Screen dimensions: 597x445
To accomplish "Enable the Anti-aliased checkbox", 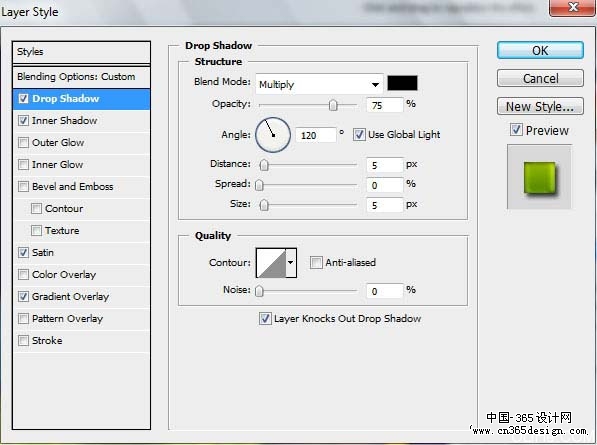I will (x=316, y=262).
